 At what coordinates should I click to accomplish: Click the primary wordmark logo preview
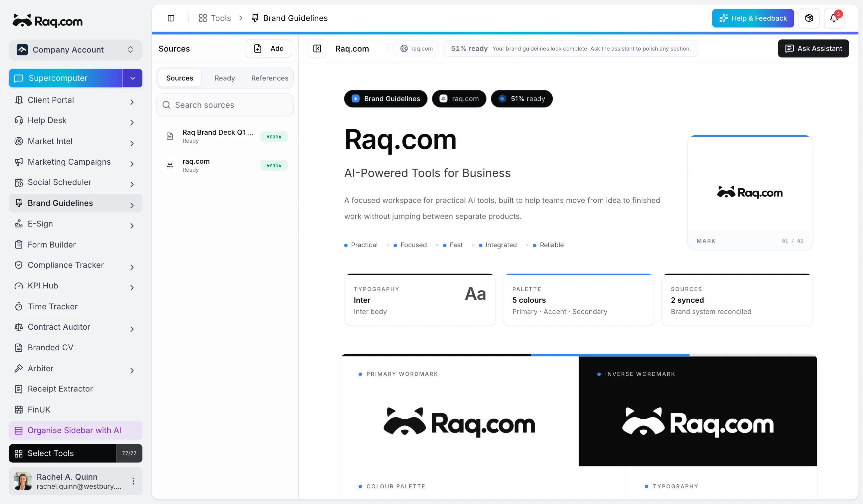(x=459, y=423)
